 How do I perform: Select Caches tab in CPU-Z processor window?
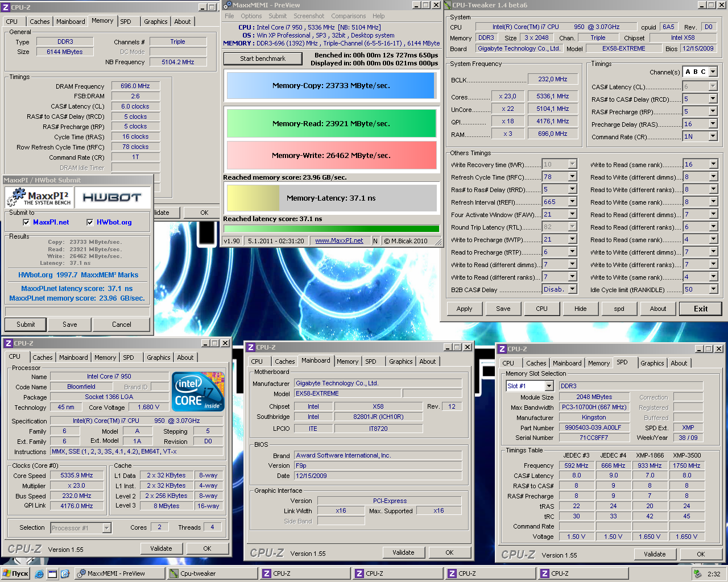pos(43,357)
